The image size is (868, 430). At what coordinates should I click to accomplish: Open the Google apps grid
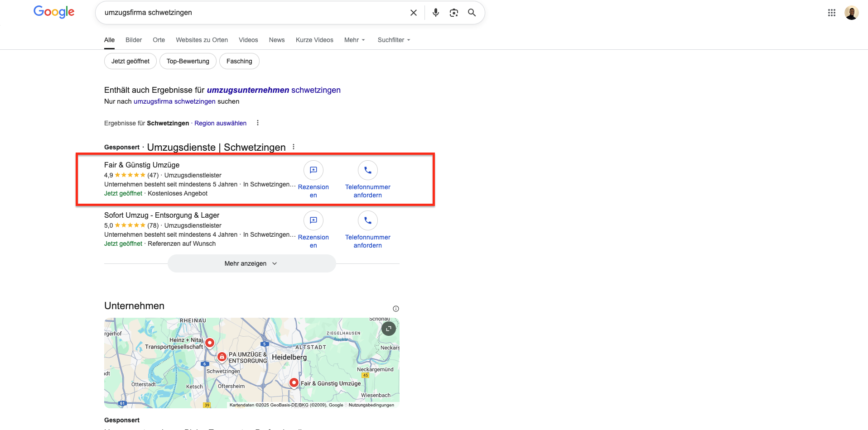coord(832,13)
